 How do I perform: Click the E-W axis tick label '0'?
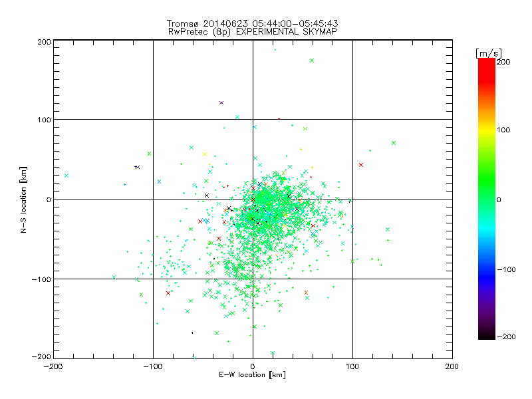tap(253, 366)
